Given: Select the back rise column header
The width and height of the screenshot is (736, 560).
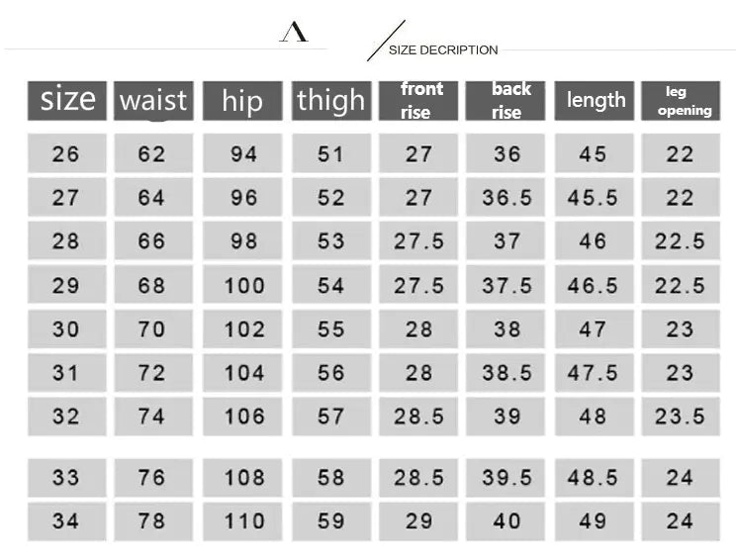Looking at the screenshot, I should (506, 100).
